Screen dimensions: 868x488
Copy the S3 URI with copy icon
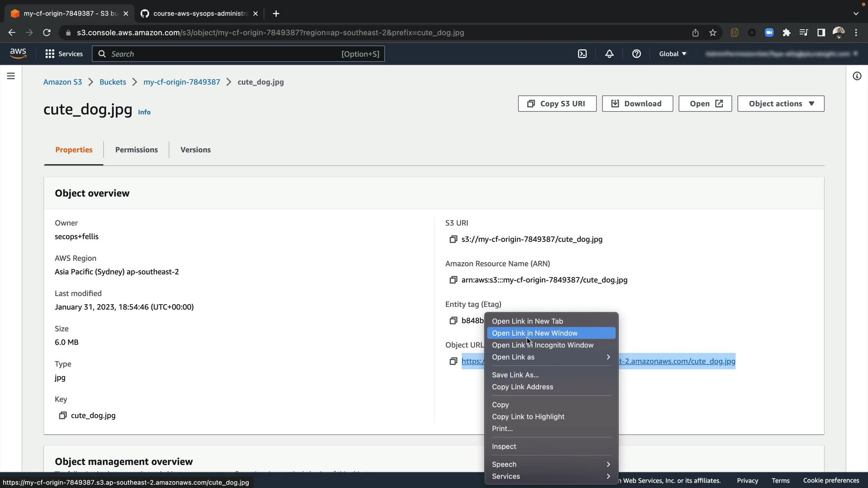[453, 239]
